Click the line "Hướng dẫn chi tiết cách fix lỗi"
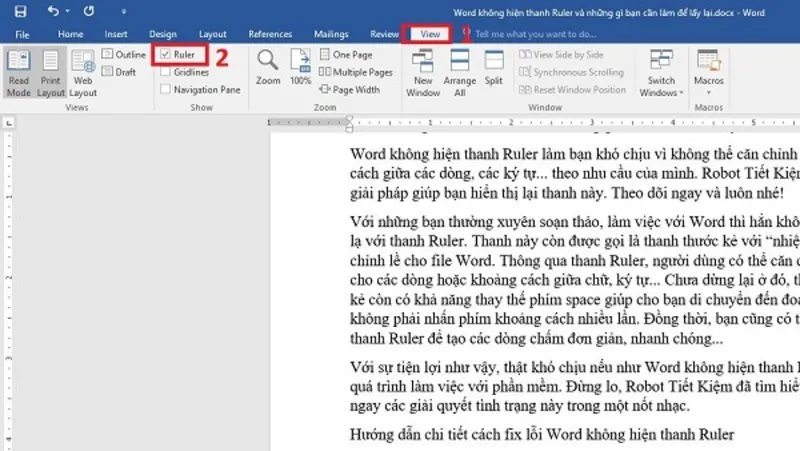Viewport: 800px width, 451px height. [542, 435]
